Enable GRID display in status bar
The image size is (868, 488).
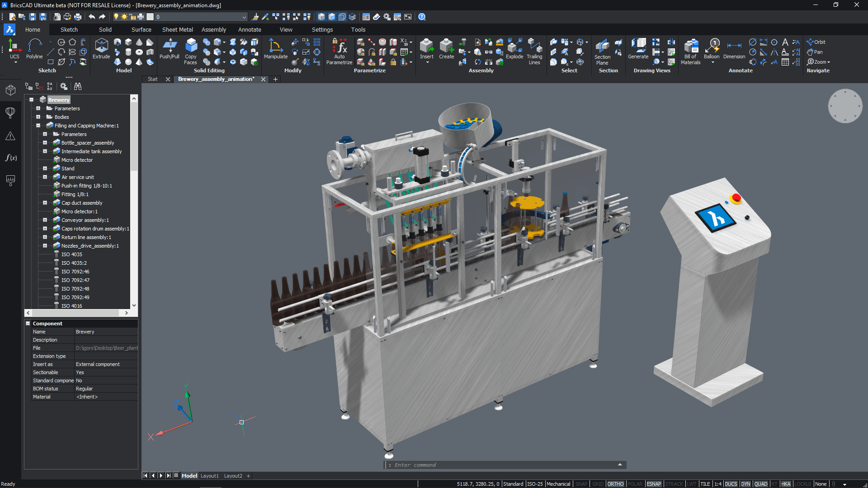click(x=598, y=484)
